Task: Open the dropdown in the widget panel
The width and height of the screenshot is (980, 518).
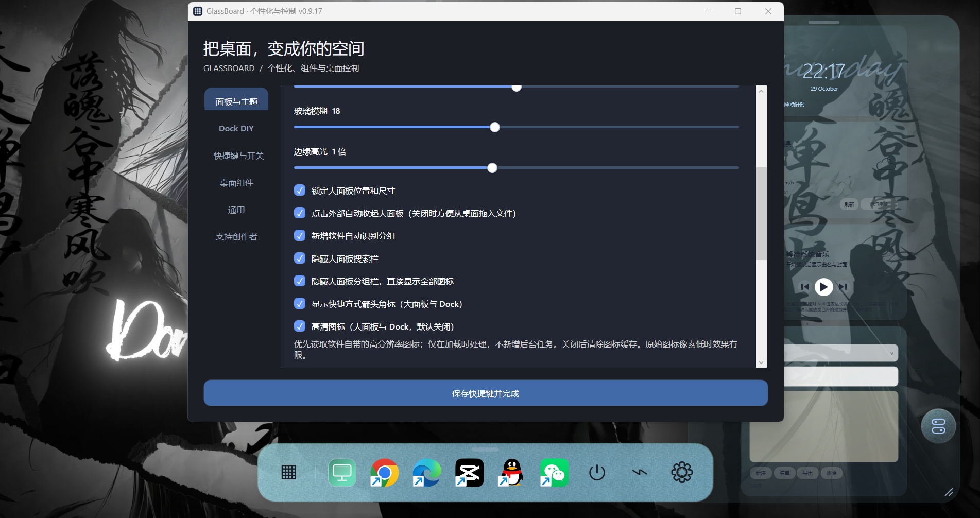Action: 841,353
